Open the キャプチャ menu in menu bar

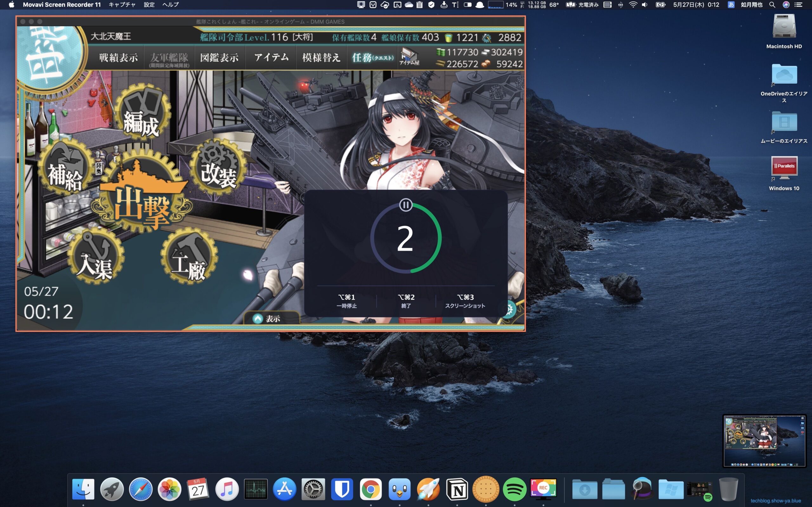(x=122, y=5)
